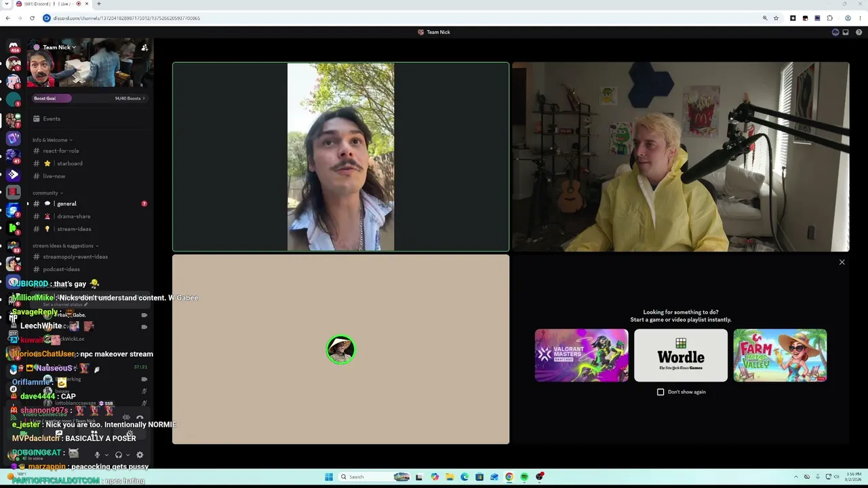Open Google Chrome from the taskbar

click(509, 476)
